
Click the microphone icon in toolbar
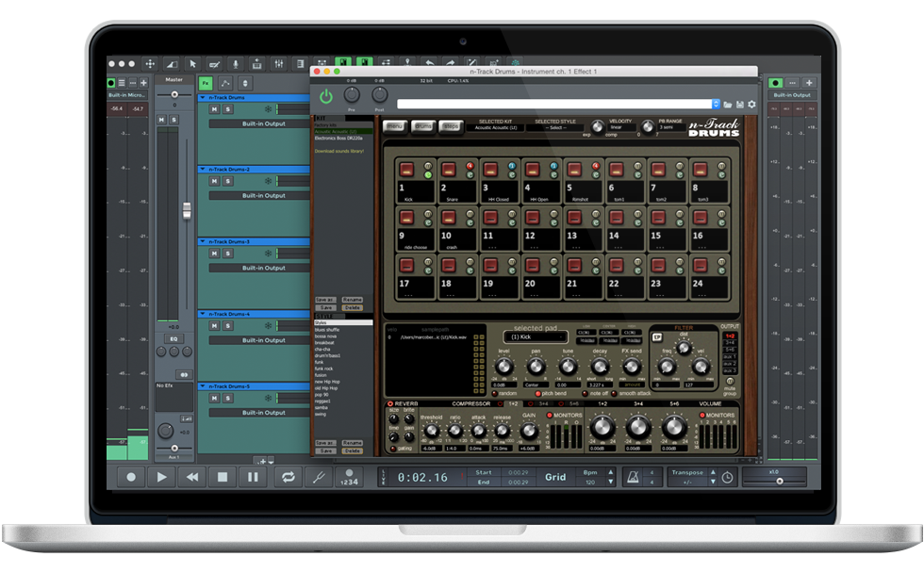tap(235, 63)
